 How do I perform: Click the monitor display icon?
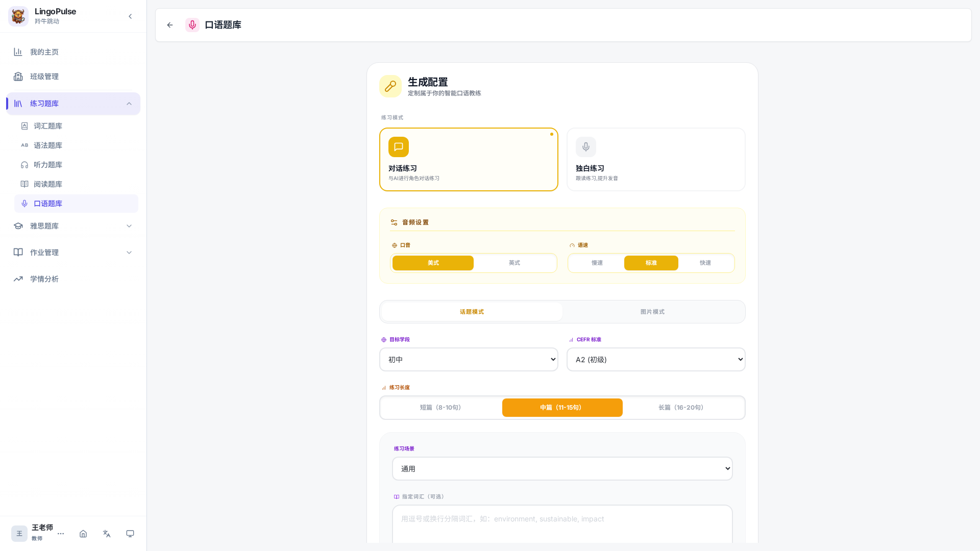(x=130, y=534)
